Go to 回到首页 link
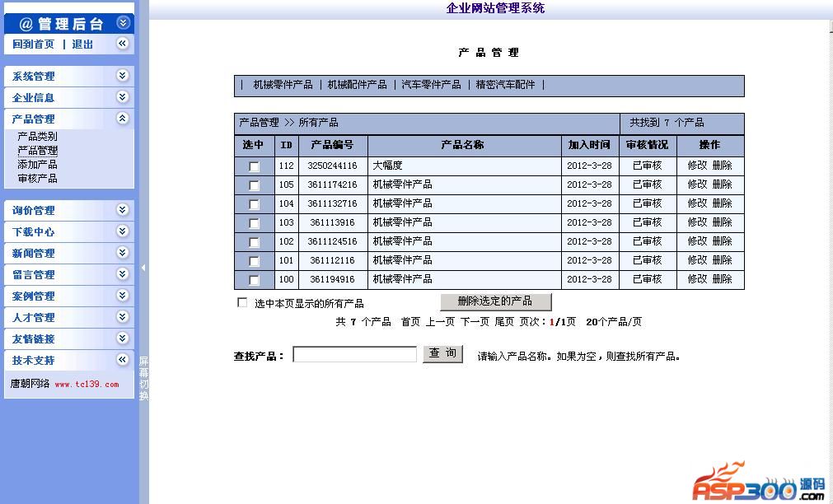 pyautogui.click(x=34, y=44)
